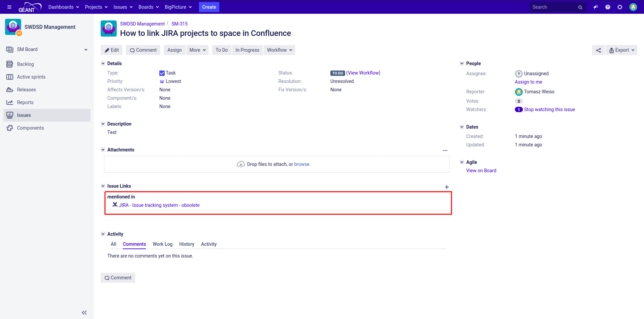Open attachments options ellipsis menu
Image resolution: width=644 pixels, height=319 pixels.
[445, 150]
